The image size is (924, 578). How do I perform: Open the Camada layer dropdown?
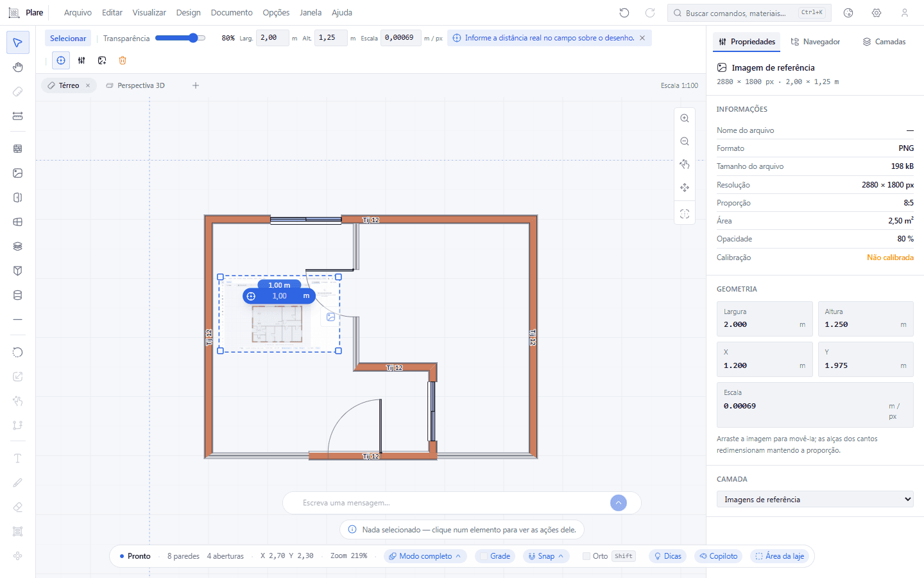coord(815,500)
